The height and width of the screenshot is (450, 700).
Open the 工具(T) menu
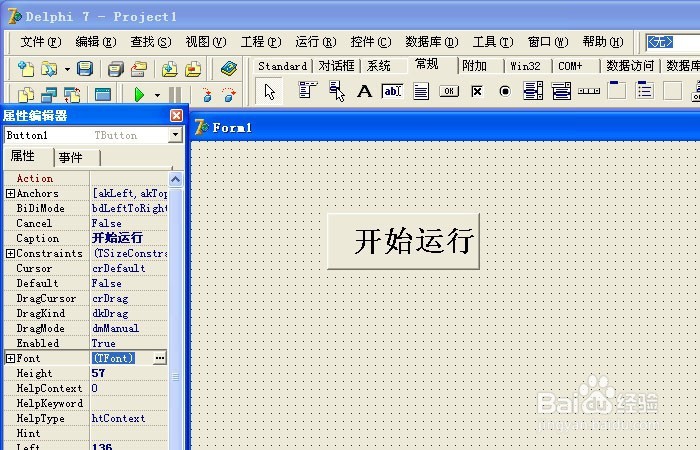pyautogui.click(x=493, y=42)
